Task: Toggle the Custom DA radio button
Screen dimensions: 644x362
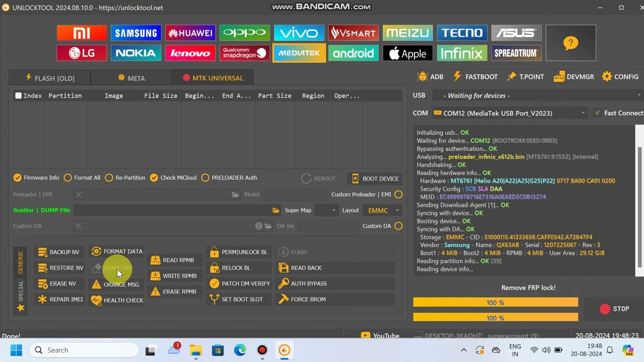Action: (398, 226)
